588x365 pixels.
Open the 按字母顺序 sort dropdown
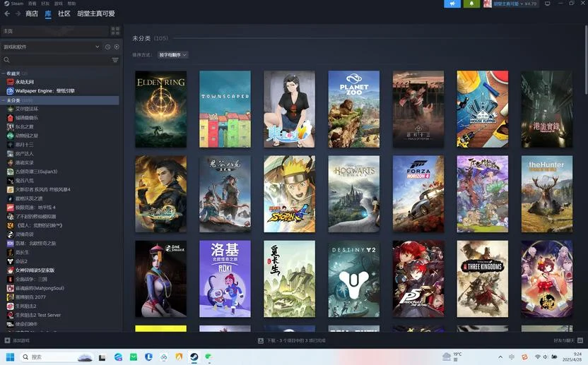pyautogui.click(x=172, y=54)
